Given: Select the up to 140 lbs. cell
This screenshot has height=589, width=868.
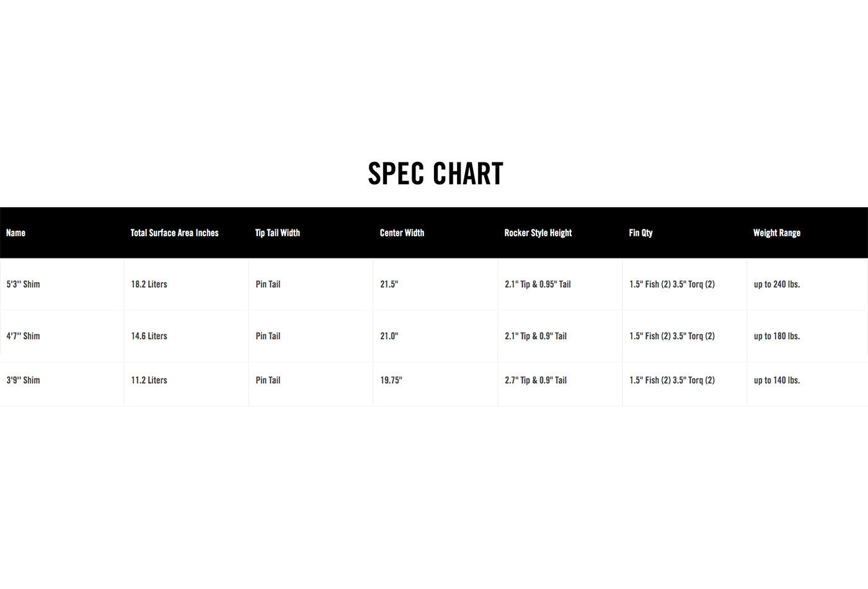Looking at the screenshot, I should [x=777, y=380].
